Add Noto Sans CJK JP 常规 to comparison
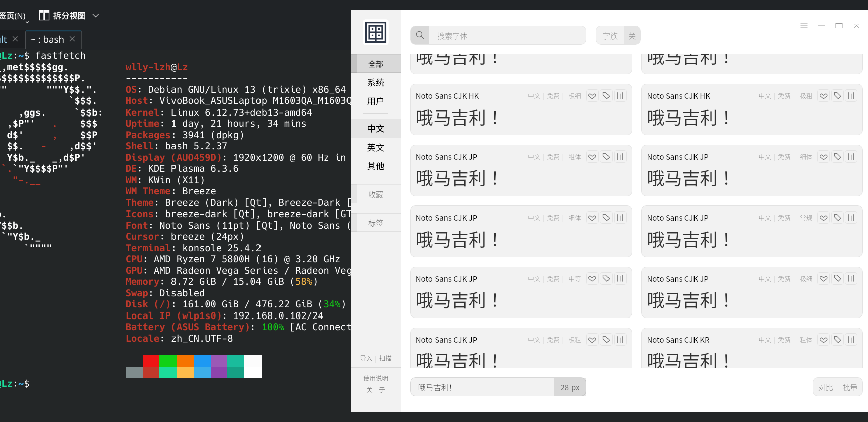 (x=851, y=218)
